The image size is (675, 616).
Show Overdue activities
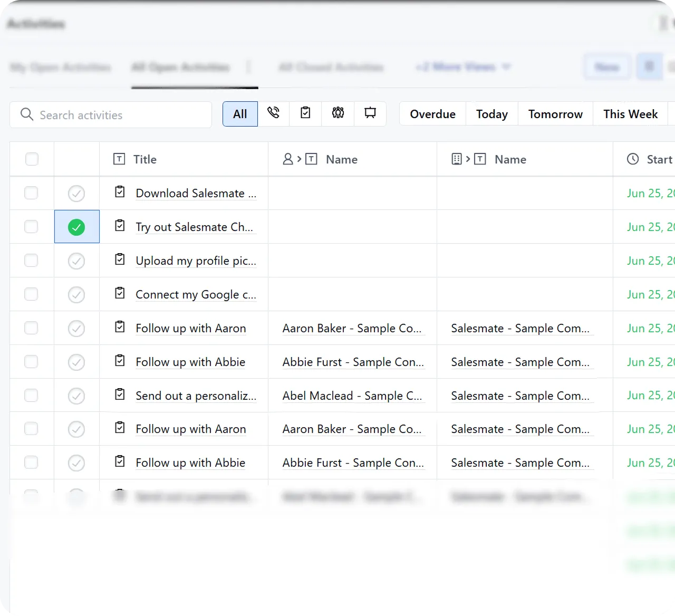click(x=433, y=114)
